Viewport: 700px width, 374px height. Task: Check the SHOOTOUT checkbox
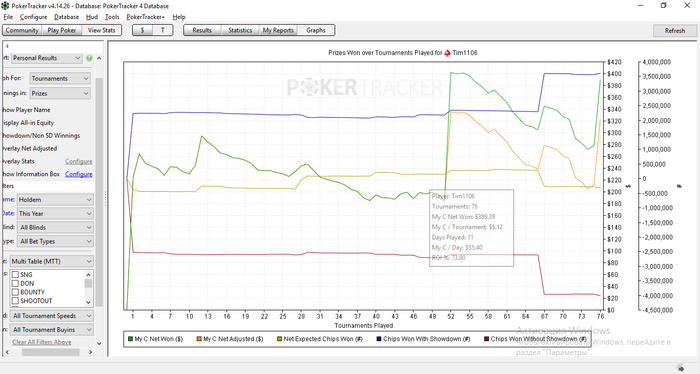tap(15, 301)
